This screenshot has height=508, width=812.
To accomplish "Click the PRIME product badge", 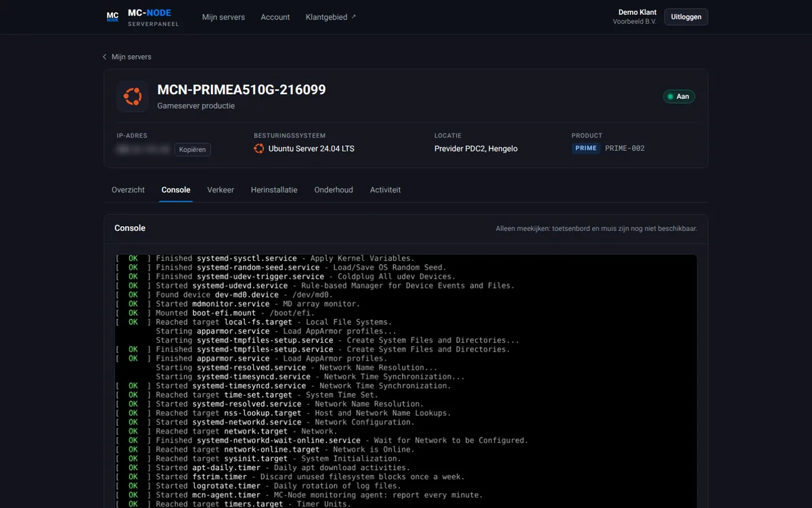I will click(586, 148).
